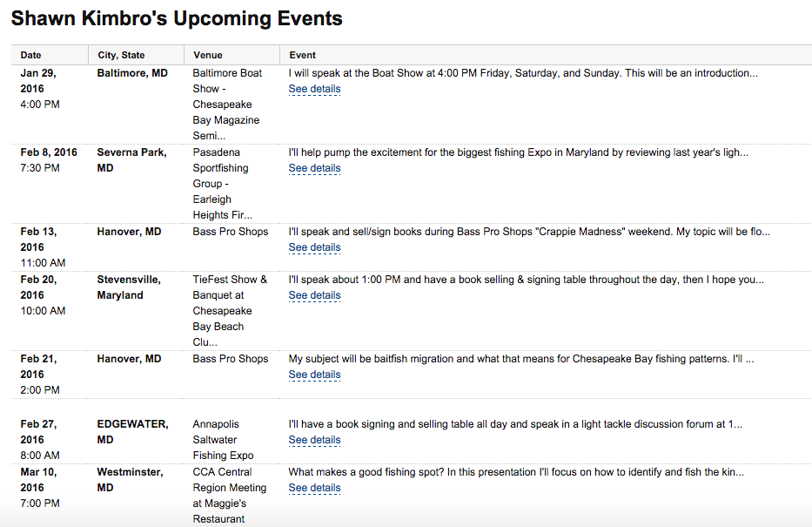This screenshot has height=527, width=812.
Task: Click the Shawn Kimbro's Upcoming Events heading
Action: pyautogui.click(x=177, y=18)
